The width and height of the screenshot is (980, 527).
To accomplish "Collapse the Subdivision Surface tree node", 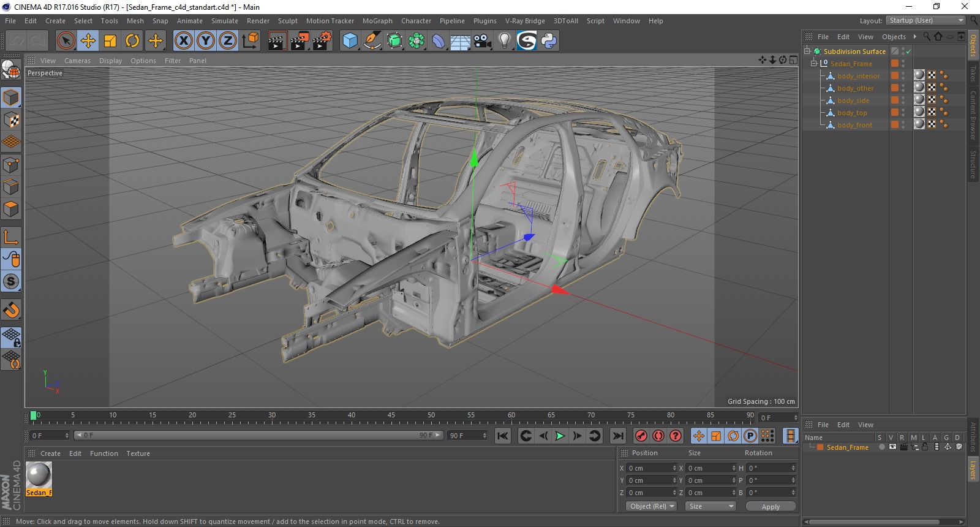I will tap(807, 51).
